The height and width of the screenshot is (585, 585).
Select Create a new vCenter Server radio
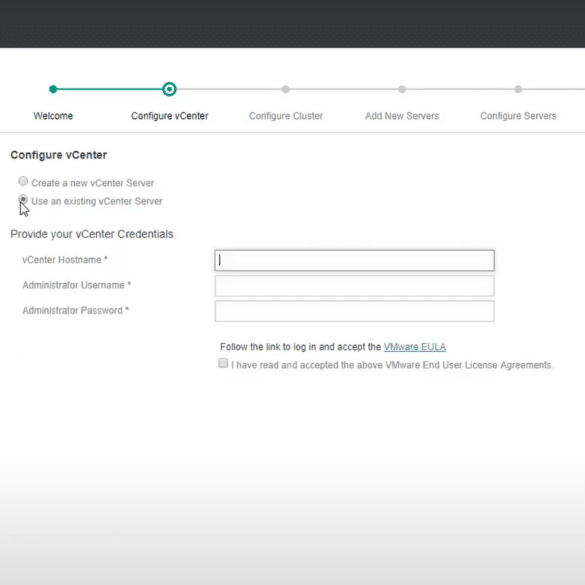point(23,181)
